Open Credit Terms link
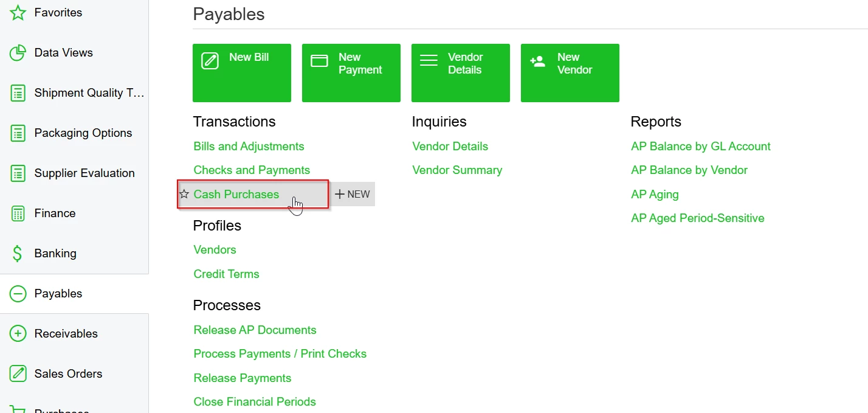This screenshot has height=413, width=868. [x=226, y=274]
